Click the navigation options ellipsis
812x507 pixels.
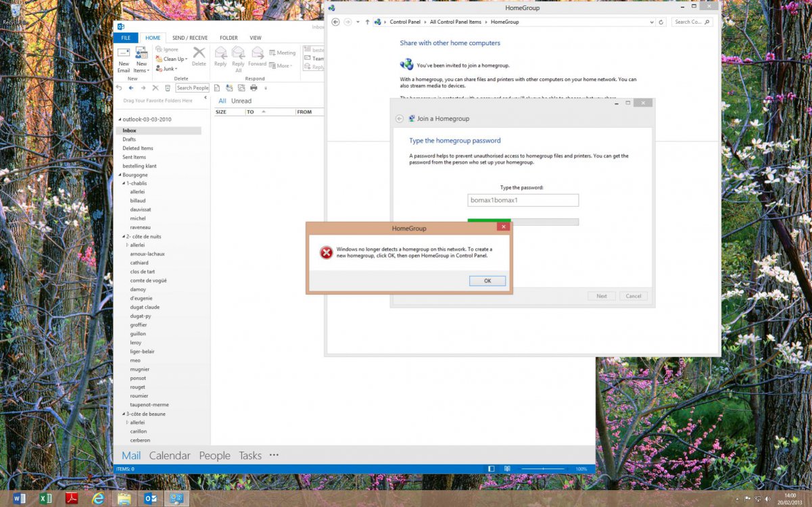[x=274, y=456]
